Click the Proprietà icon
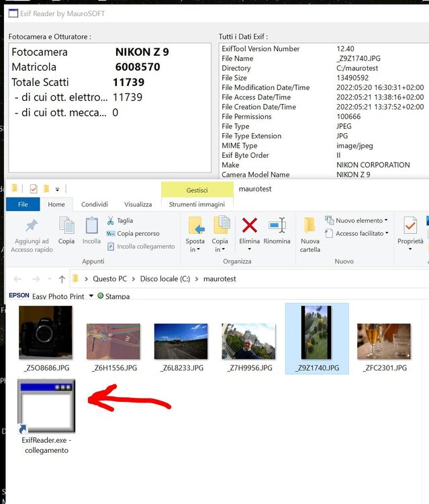 click(410, 225)
